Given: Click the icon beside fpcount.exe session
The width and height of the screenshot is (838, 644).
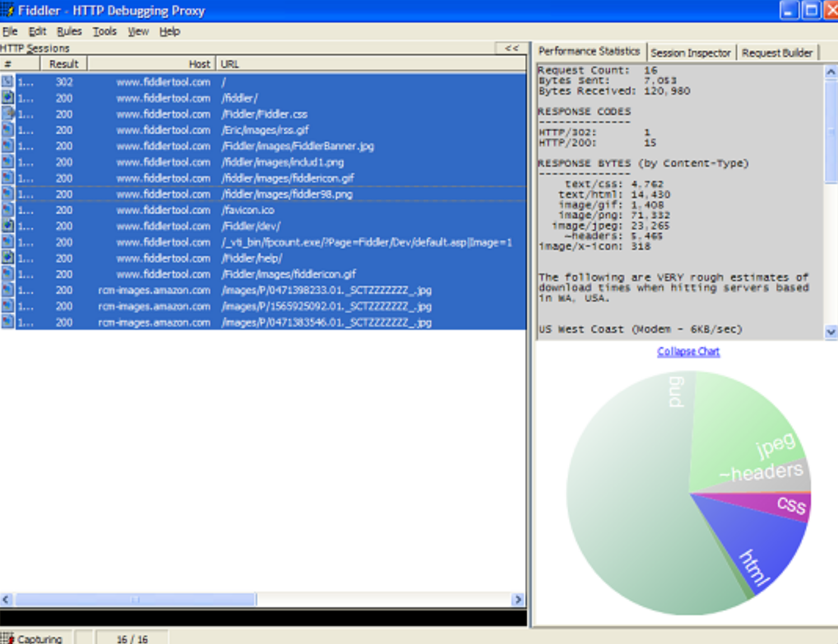Looking at the screenshot, I should (x=8, y=242).
